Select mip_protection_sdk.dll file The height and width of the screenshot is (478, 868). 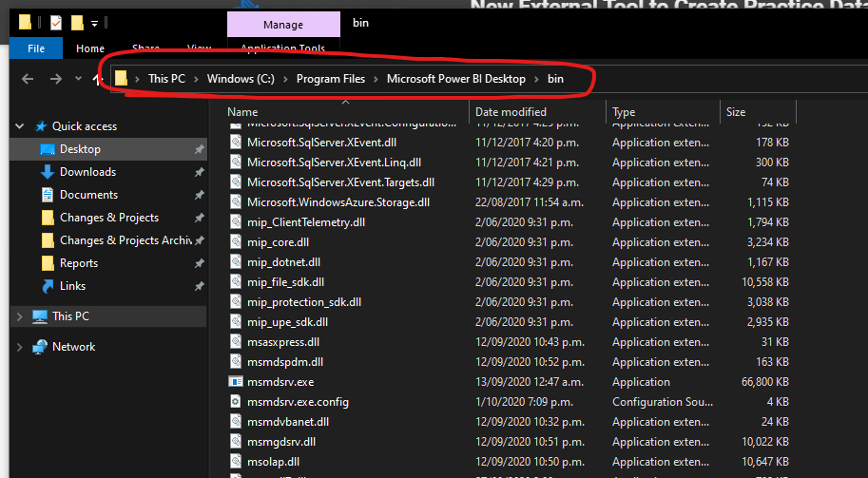click(304, 301)
